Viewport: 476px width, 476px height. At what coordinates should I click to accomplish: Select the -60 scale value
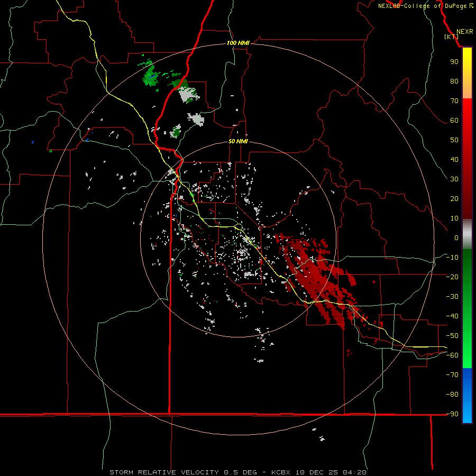click(x=452, y=355)
